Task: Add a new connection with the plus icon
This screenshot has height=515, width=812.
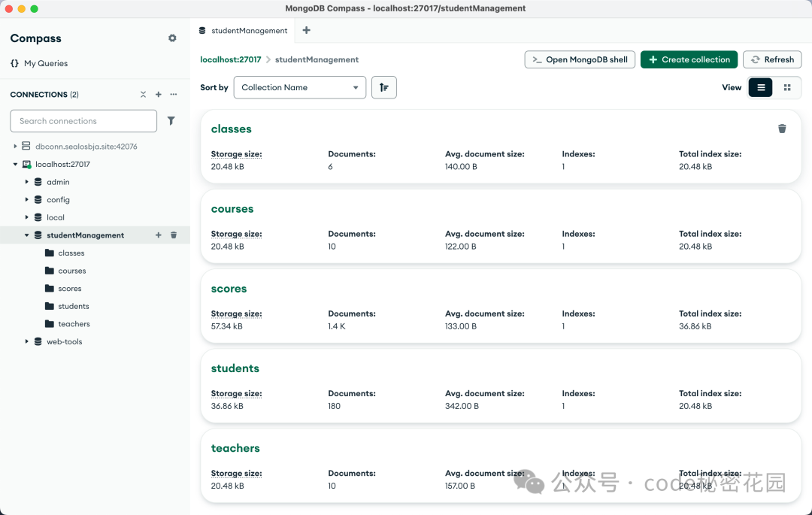Action: [158, 94]
